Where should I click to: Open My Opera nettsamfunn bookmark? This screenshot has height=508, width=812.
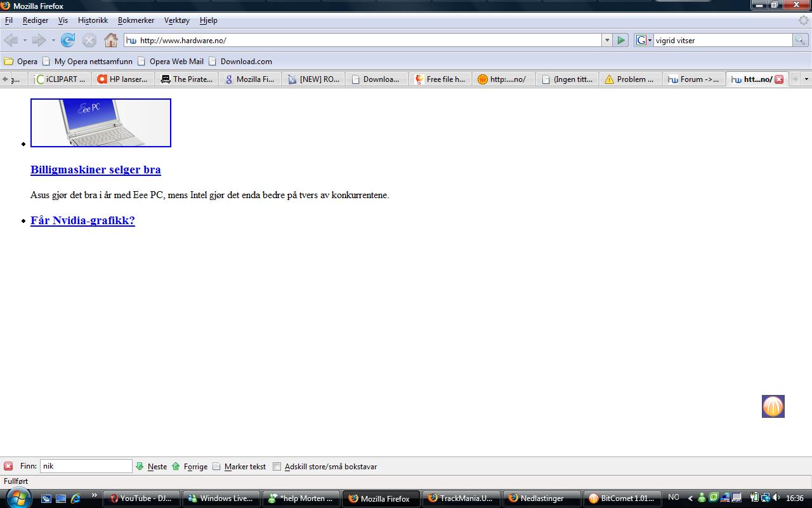pyautogui.click(x=88, y=62)
